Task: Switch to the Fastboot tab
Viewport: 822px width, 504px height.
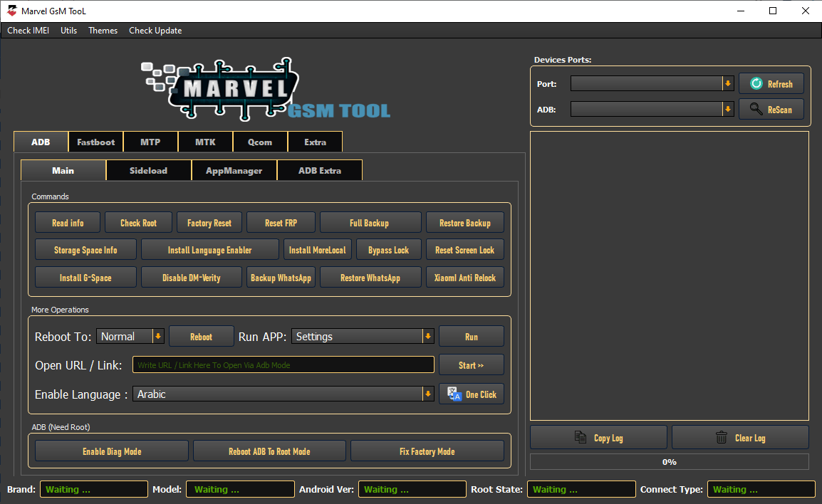Action: (95, 142)
